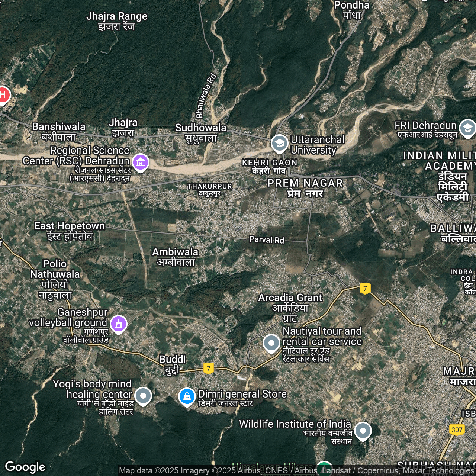
Task: Select the Sudhowala locality label
Action: [201, 133]
